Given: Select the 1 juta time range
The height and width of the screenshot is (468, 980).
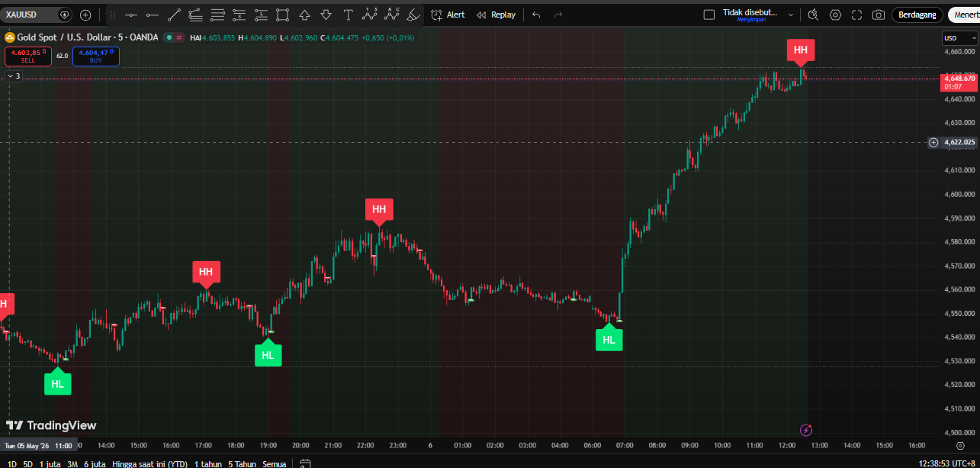Looking at the screenshot, I should point(50,463).
